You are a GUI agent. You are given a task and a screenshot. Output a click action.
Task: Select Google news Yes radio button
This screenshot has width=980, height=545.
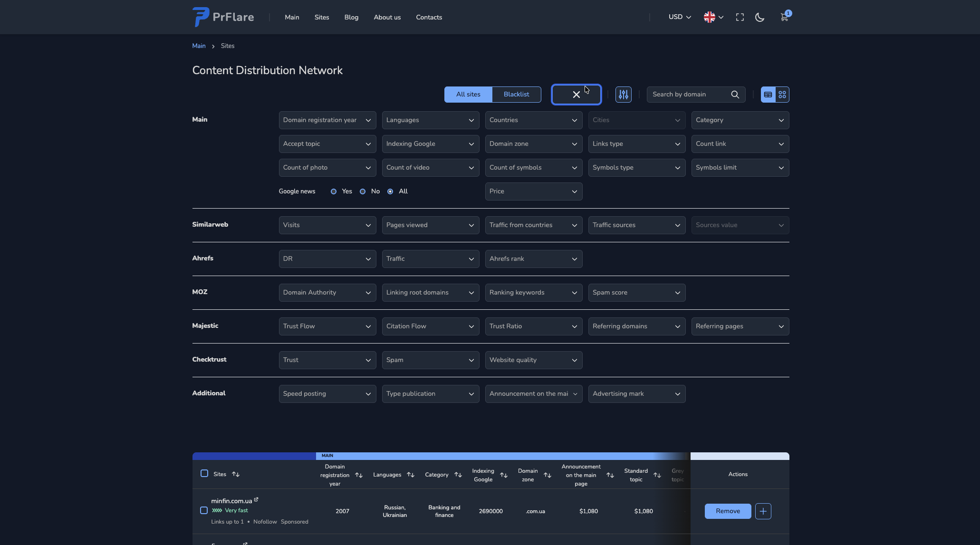334,191
